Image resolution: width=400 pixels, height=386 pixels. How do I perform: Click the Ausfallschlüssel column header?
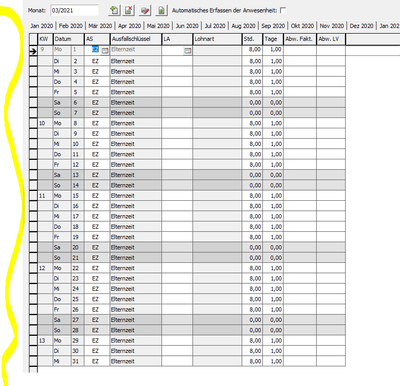tap(136, 39)
